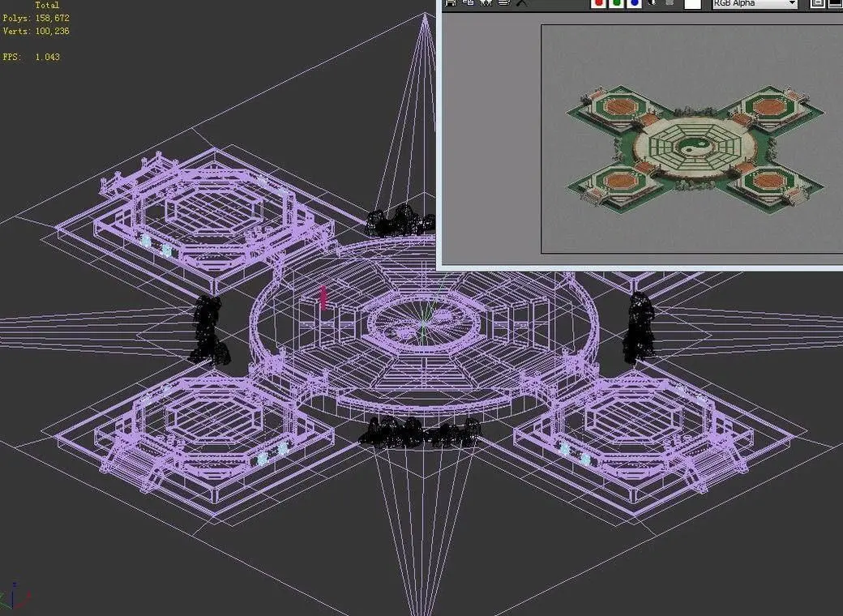This screenshot has height=616, width=843.
Task: Toggle the render window UI overlay icon
Action: 817,2
